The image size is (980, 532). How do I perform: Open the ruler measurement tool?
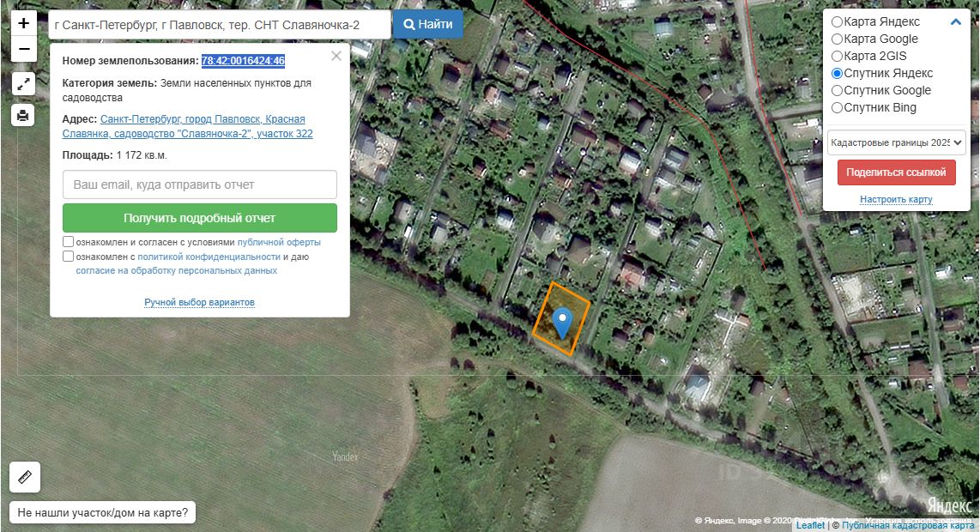25,478
